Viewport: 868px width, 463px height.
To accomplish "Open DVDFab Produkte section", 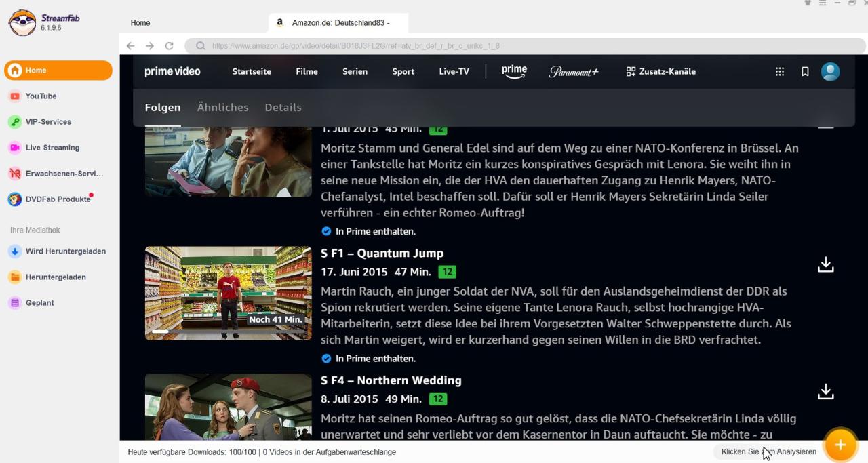I will pyautogui.click(x=58, y=199).
